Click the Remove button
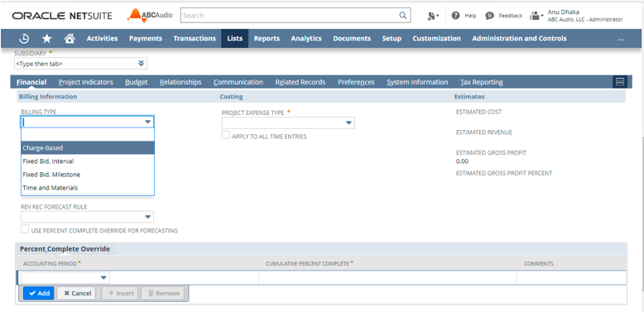Viewport: 644px width, 312px height. [x=163, y=293]
